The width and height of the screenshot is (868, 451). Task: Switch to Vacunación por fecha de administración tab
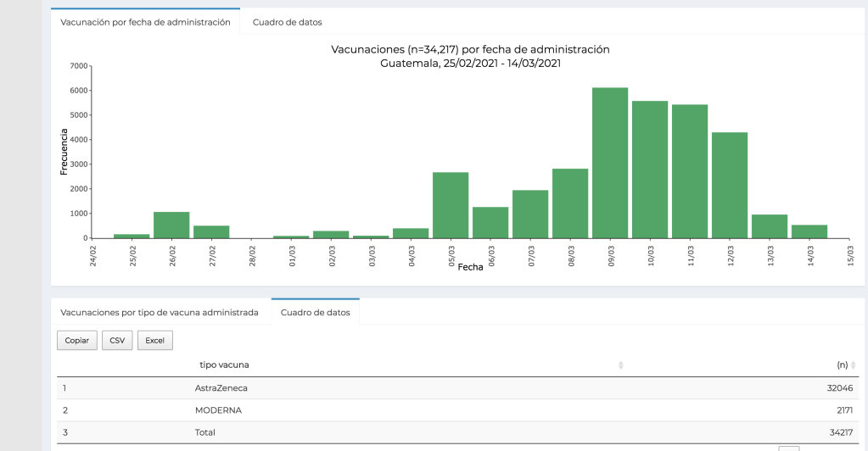pyautogui.click(x=145, y=22)
